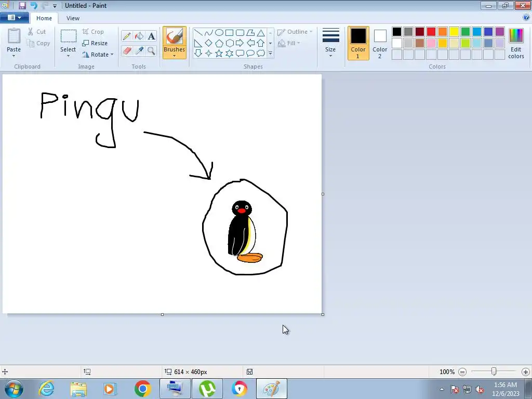This screenshot has height=399, width=532.
Task: Choose the purple color swatch
Action: pyautogui.click(x=500, y=32)
